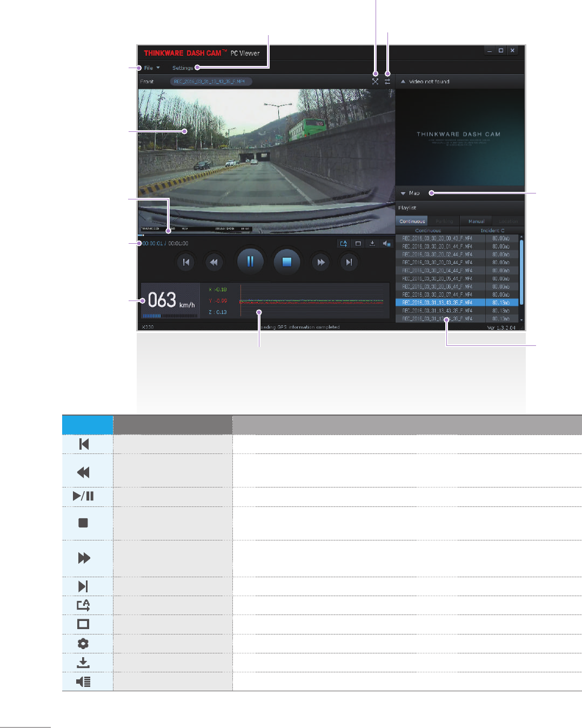Click the Z : 0.13 G-sensor value
Screen dimensions: 582x728
pyautogui.click(x=218, y=312)
